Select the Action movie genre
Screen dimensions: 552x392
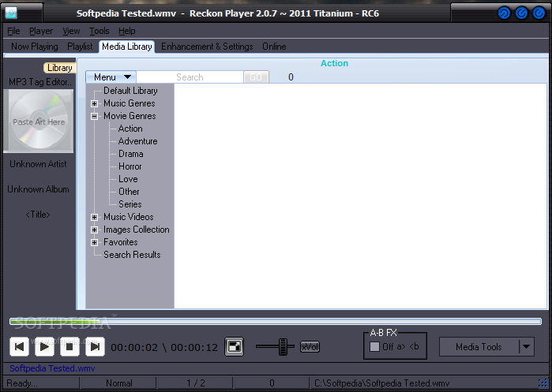pyautogui.click(x=130, y=129)
